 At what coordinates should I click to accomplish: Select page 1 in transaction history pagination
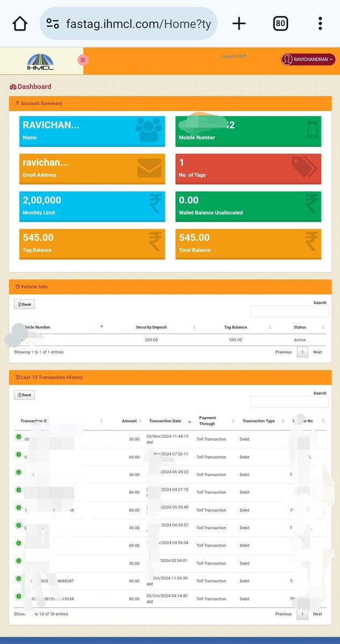(x=302, y=614)
